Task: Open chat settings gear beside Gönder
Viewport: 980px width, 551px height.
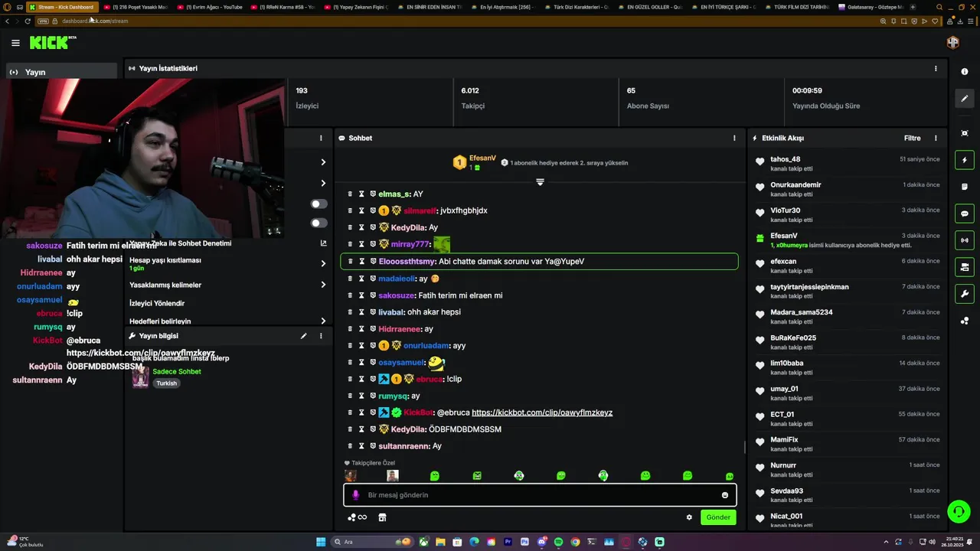Action: (689, 517)
